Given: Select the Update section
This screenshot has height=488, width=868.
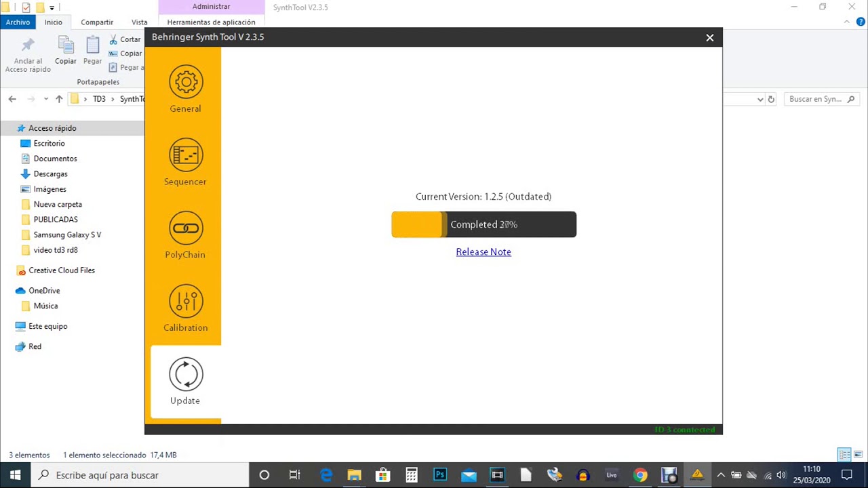Looking at the screenshot, I should click(185, 382).
